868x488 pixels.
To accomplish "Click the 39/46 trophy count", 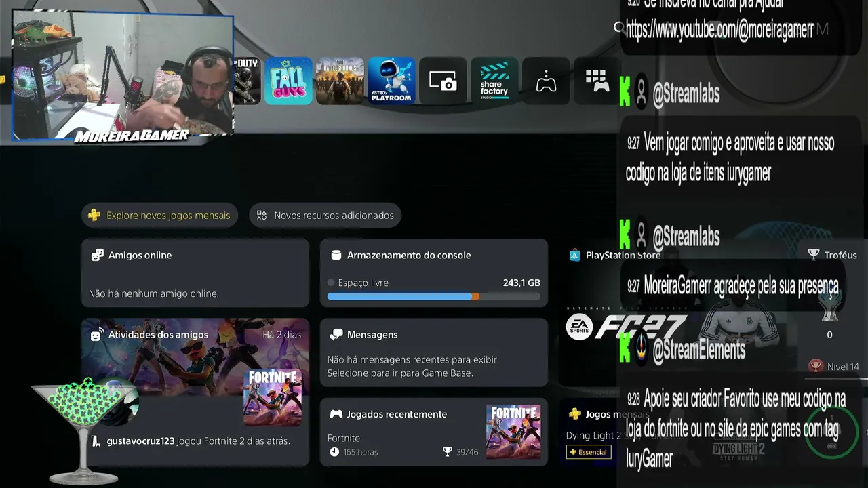I will (x=467, y=452).
